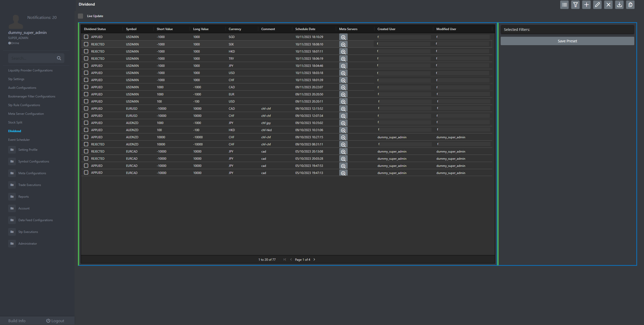Click Logout at the bottom

click(55, 321)
